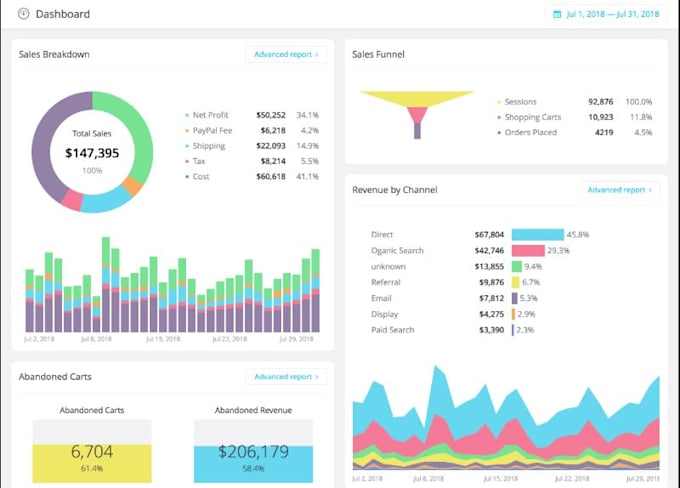Click the Sales Funnel panel title
The height and width of the screenshot is (488, 680).
click(378, 54)
